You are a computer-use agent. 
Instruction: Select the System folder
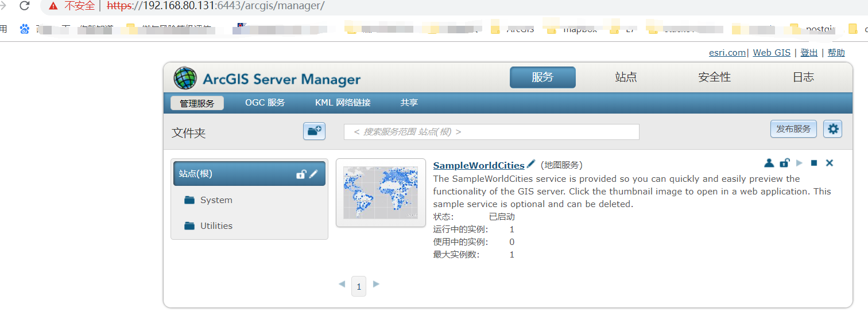(215, 200)
